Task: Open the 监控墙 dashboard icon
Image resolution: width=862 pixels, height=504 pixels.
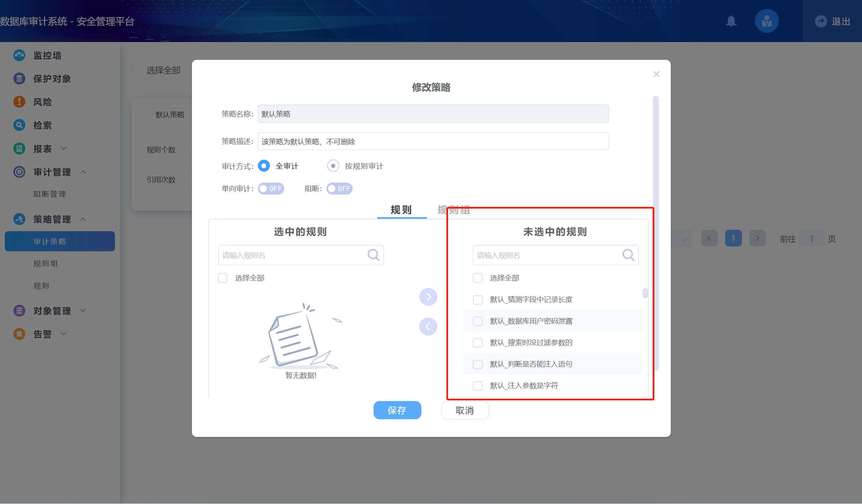Action: 19,55
